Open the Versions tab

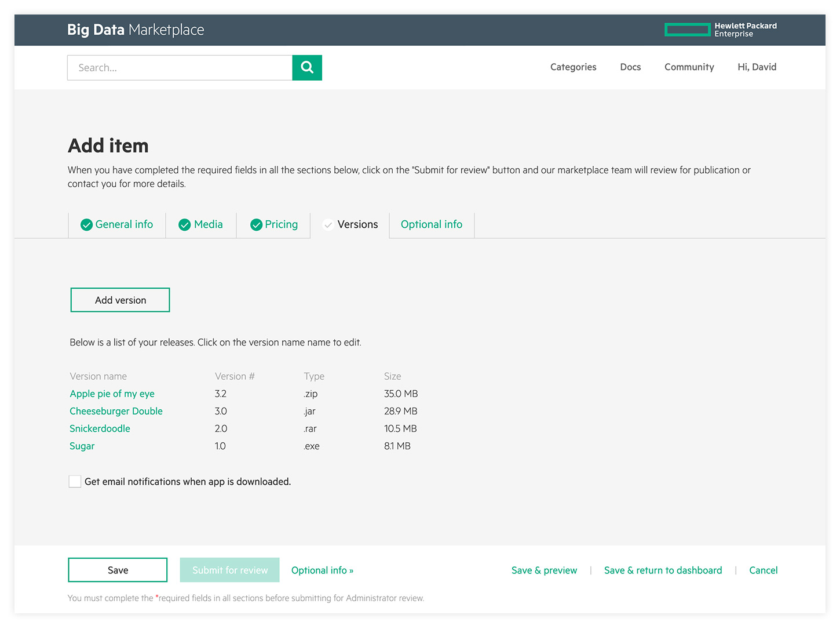click(x=357, y=225)
